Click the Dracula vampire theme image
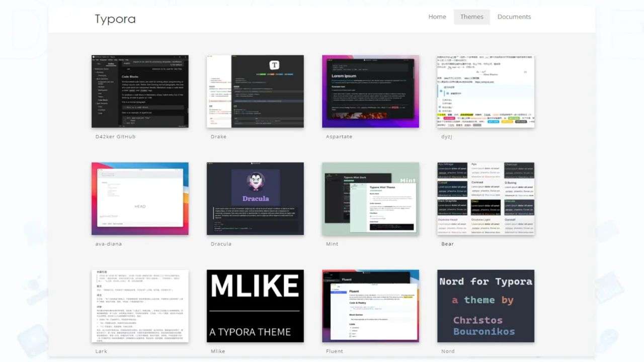Screen dimensions: 644x362 255,199
